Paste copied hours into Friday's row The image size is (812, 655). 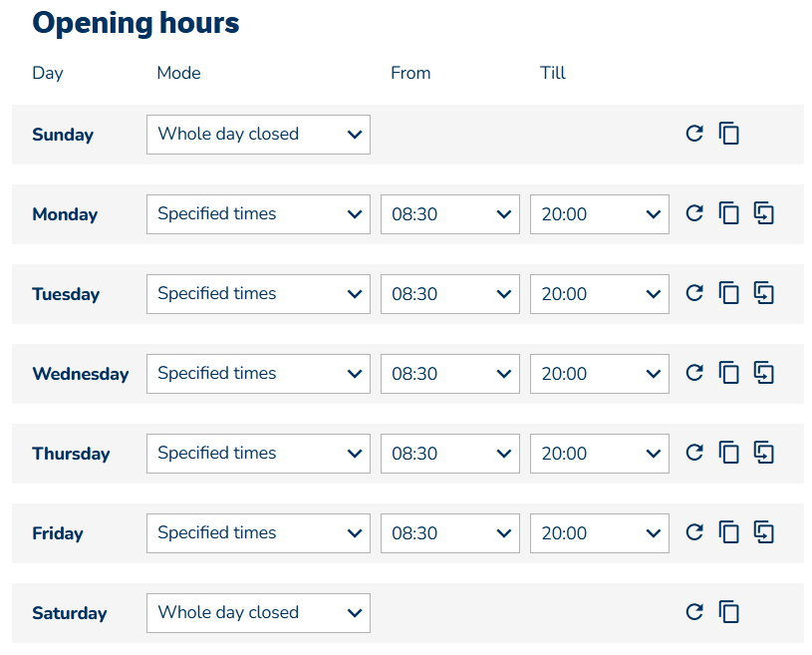(764, 532)
